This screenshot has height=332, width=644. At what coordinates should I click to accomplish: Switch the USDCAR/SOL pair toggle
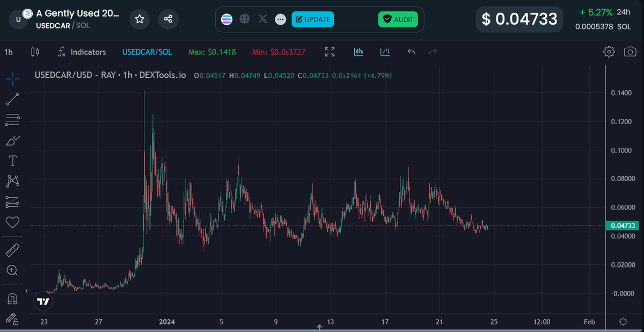pyautogui.click(x=147, y=52)
